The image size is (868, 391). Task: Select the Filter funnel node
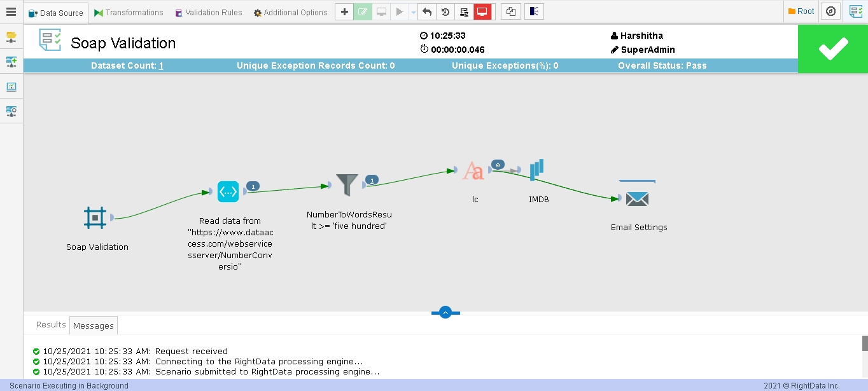(x=347, y=185)
